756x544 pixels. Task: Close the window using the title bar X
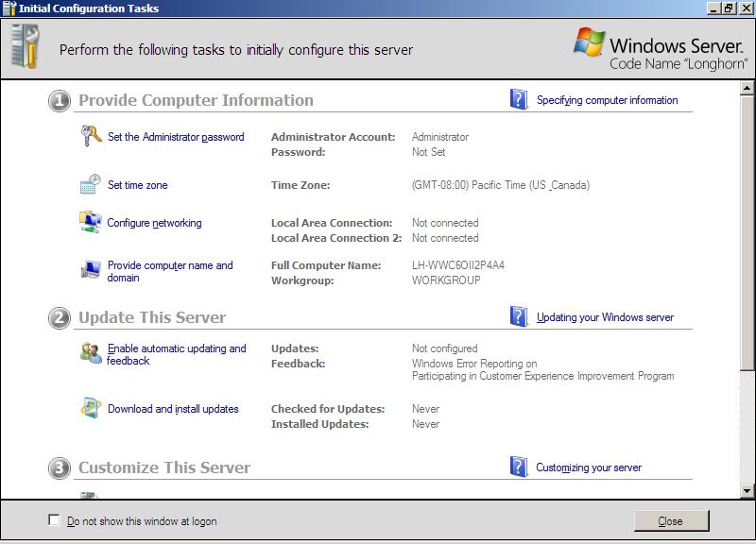click(746, 8)
